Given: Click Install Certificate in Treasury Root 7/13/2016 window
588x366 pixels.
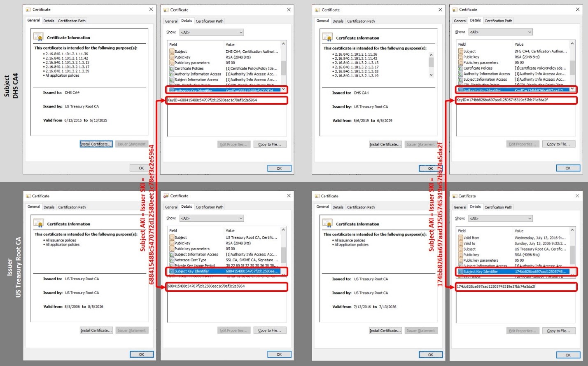Looking at the screenshot, I should 385,331.
